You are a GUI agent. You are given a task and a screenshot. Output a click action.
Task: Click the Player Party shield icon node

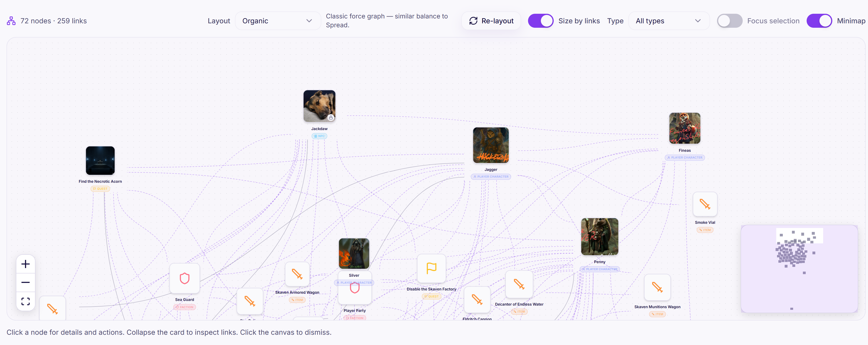tap(354, 288)
